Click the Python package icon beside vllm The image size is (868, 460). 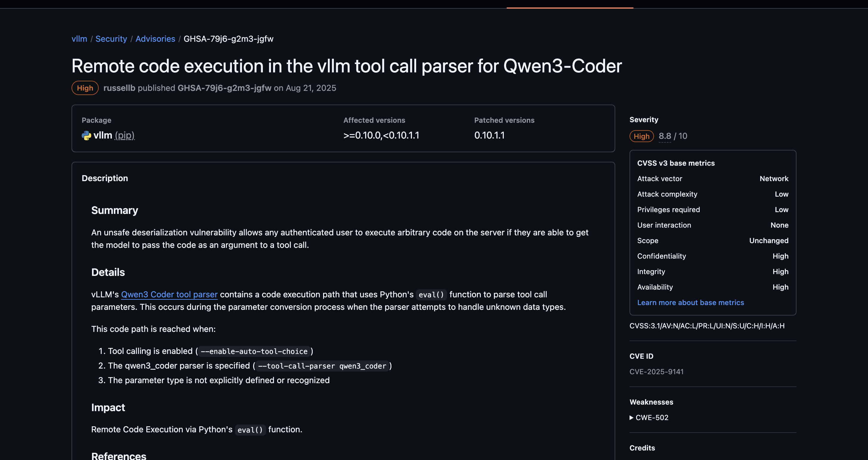[x=86, y=135]
